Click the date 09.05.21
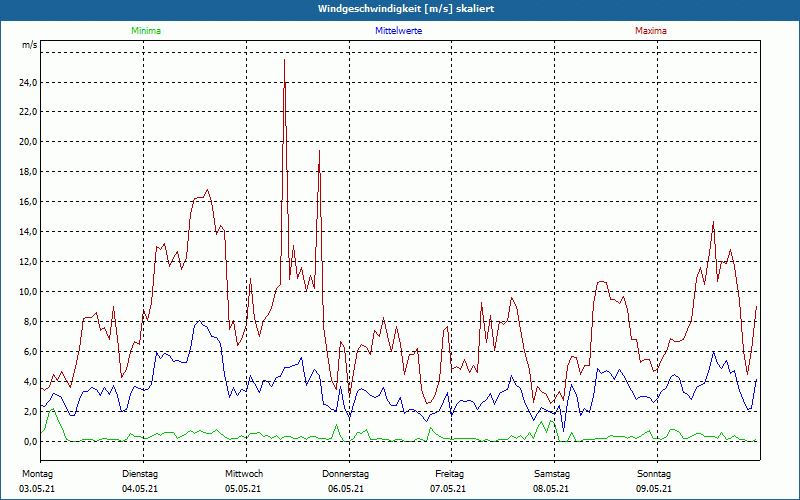This screenshot has height=500, width=800. click(654, 489)
